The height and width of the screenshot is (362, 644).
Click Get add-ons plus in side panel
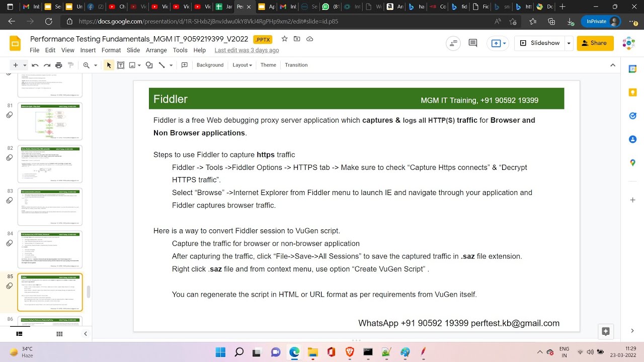[x=633, y=200]
